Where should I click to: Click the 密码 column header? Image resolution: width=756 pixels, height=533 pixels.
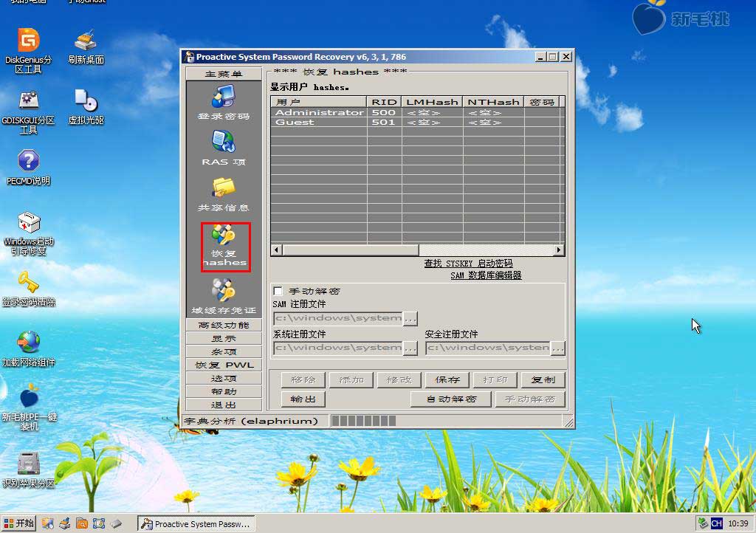tap(541, 102)
